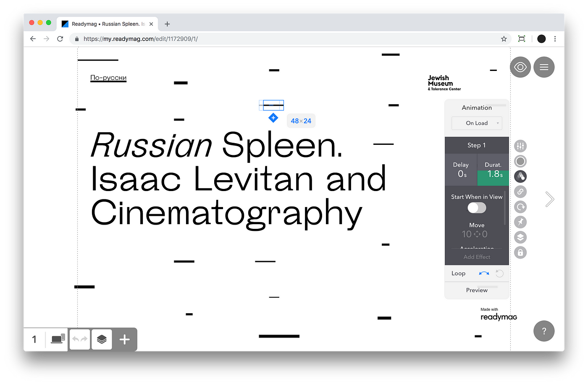Click the Loop label
This screenshot has width=588, height=385.
tap(458, 273)
